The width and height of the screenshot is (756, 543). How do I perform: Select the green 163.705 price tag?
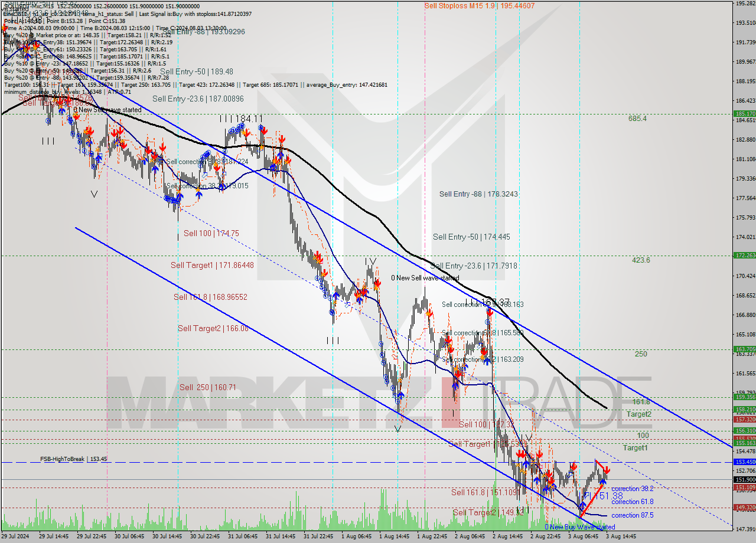744,349
